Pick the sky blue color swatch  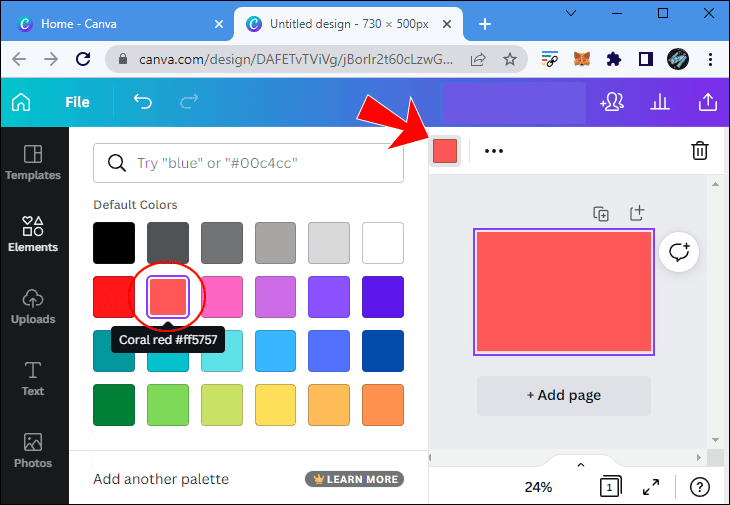tap(275, 351)
